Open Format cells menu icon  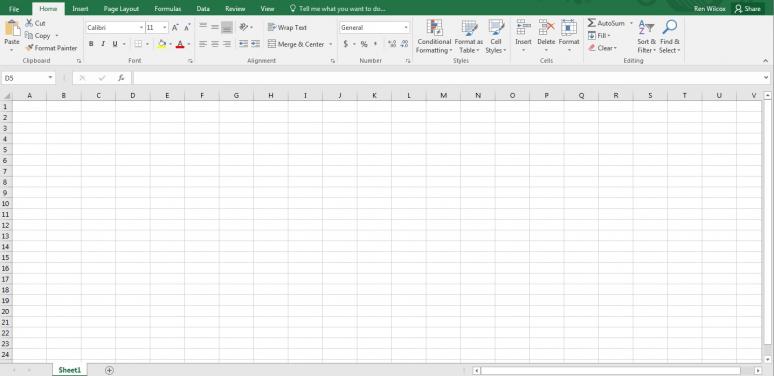click(x=569, y=28)
